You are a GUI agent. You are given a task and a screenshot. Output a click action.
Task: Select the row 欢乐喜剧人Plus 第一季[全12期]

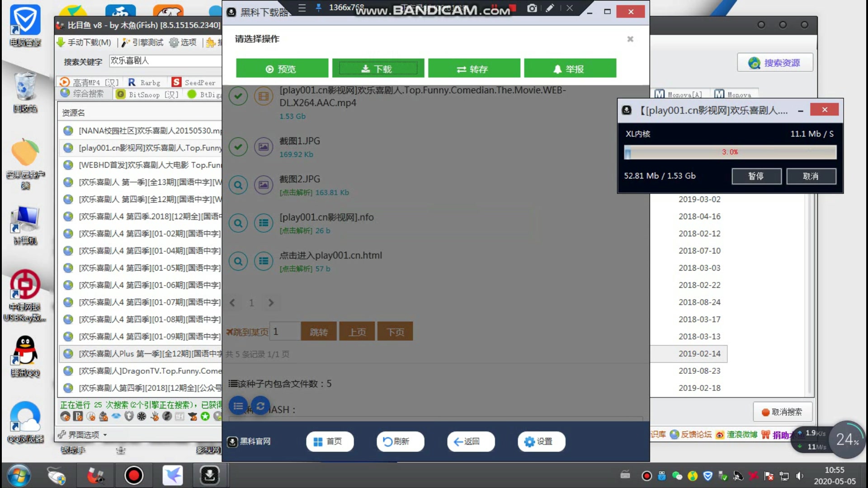(x=141, y=354)
